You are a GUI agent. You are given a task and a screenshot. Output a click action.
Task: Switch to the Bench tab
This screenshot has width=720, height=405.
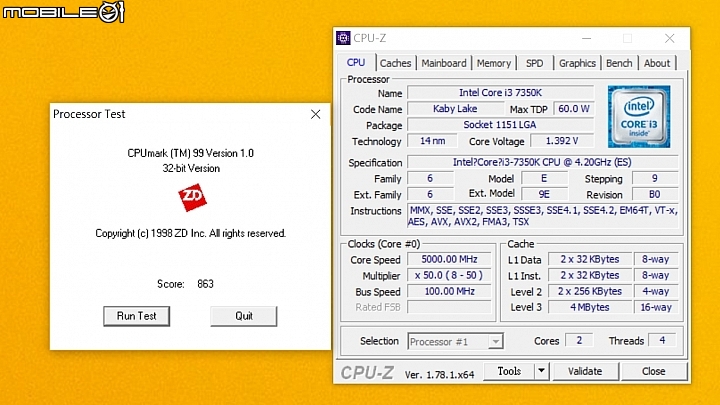point(619,63)
